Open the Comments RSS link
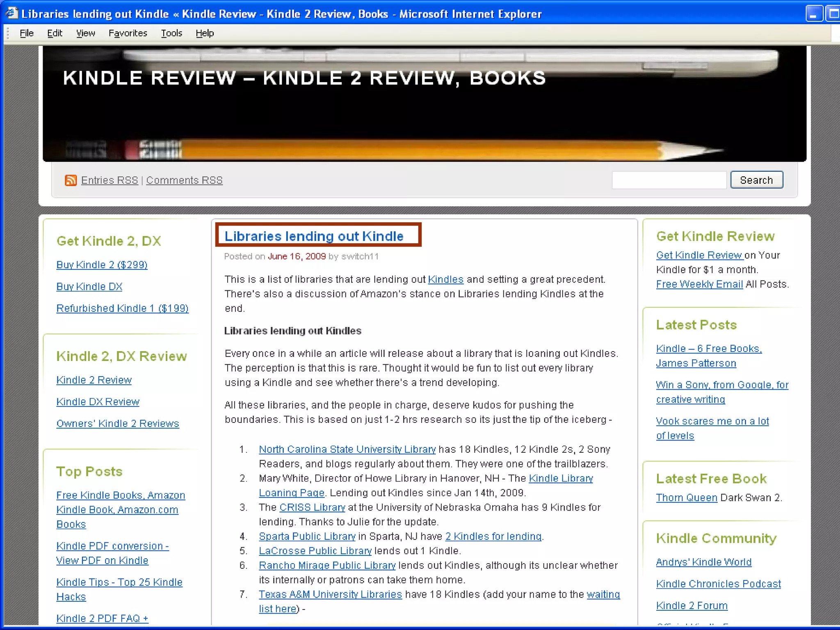This screenshot has width=840, height=630. [184, 180]
